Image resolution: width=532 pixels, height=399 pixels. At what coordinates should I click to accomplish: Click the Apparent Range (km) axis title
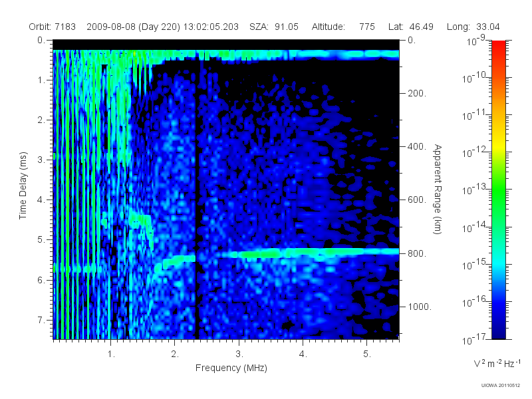click(x=438, y=190)
